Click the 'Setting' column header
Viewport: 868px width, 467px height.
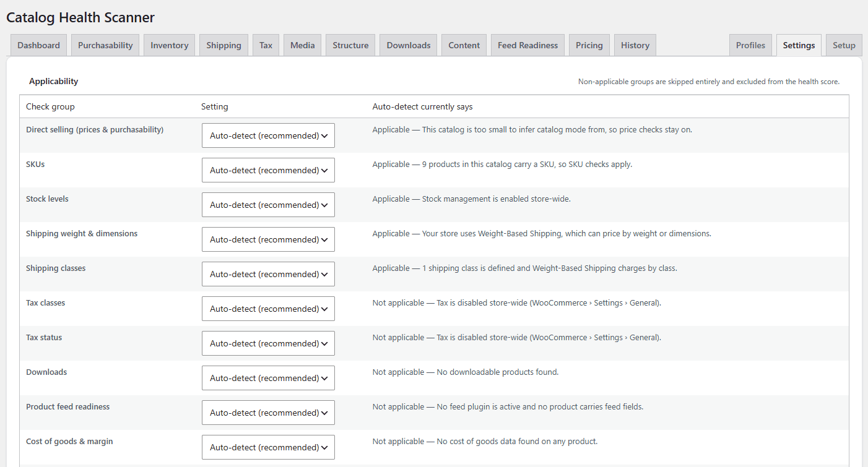[x=215, y=106]
